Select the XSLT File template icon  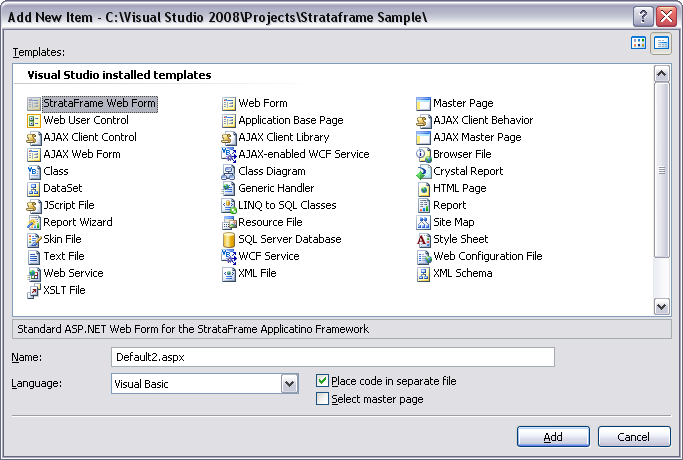pyautogui.click(x=34, y=290)
